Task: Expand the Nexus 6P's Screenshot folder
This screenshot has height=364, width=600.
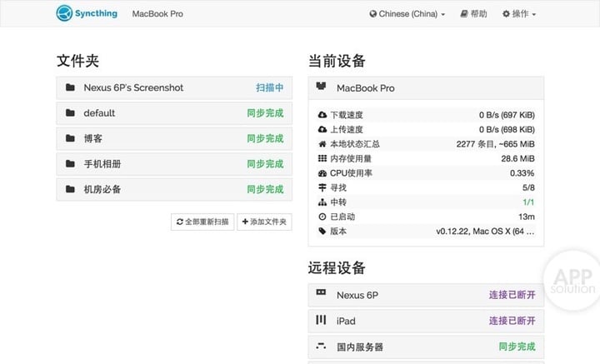Action: pyautogui.click(x=174, y=88)
